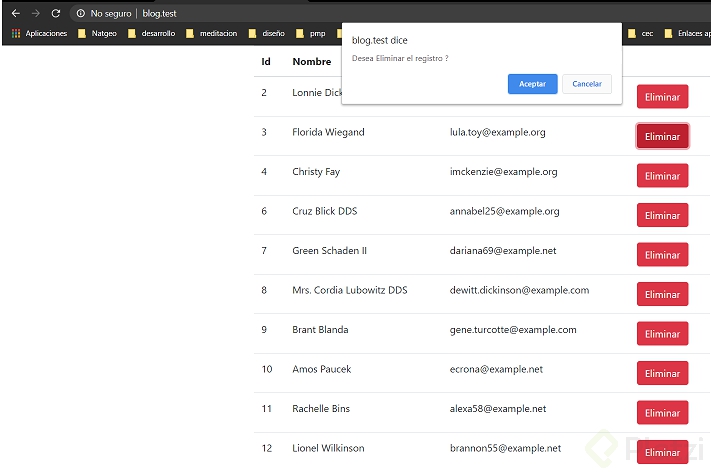Open the pmp bookmark folder

tap(311, 33)
